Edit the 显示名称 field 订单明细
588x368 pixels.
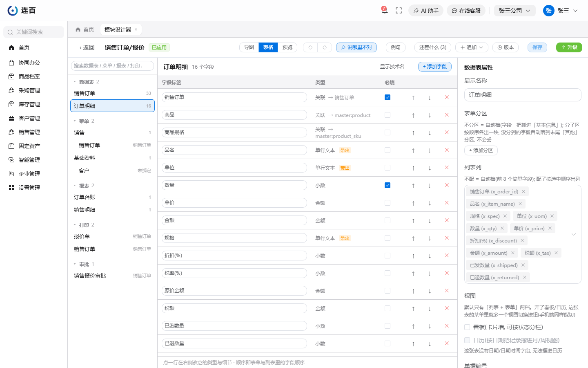[523, 95]
